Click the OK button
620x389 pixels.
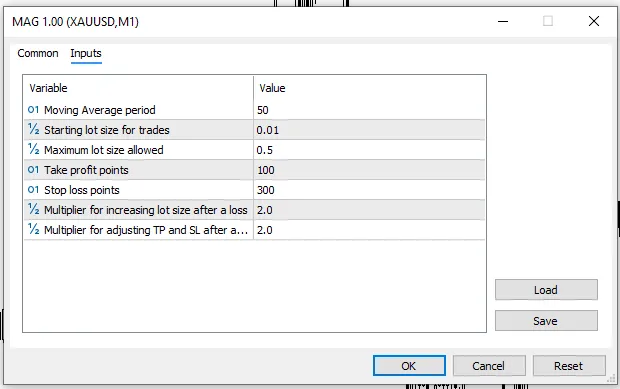tap(409, 366)
